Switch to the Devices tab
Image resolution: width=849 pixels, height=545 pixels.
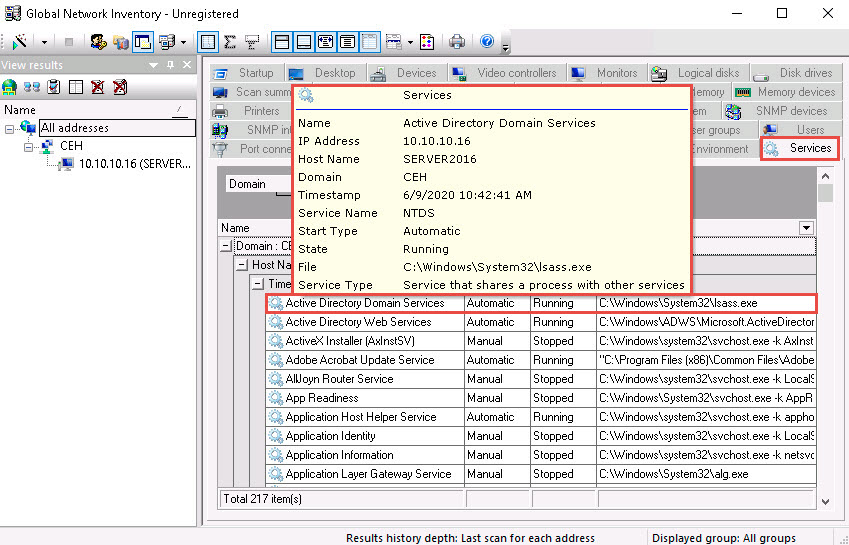(406, 73)
